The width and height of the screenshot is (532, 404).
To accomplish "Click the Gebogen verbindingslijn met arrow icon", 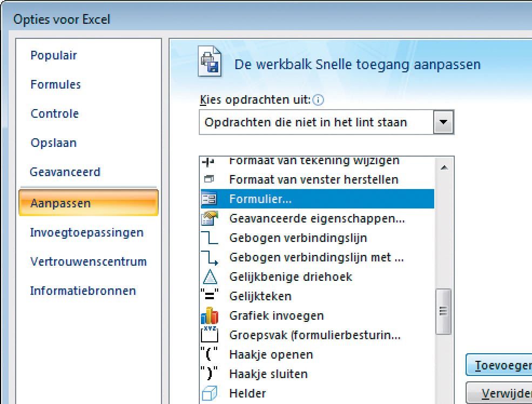I will coord(210,258).
